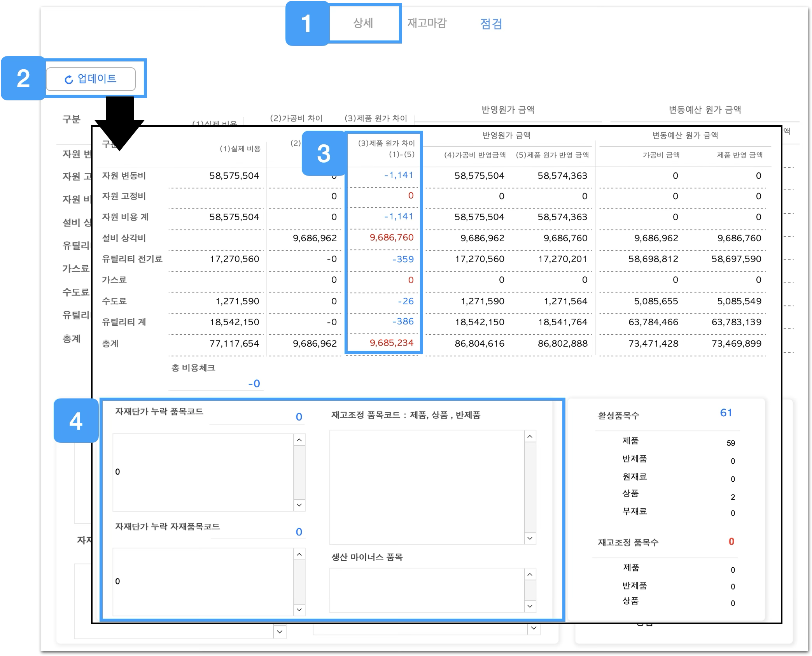
Task: Expand the bottom-left background list chevron
Action: click(280, 632)
